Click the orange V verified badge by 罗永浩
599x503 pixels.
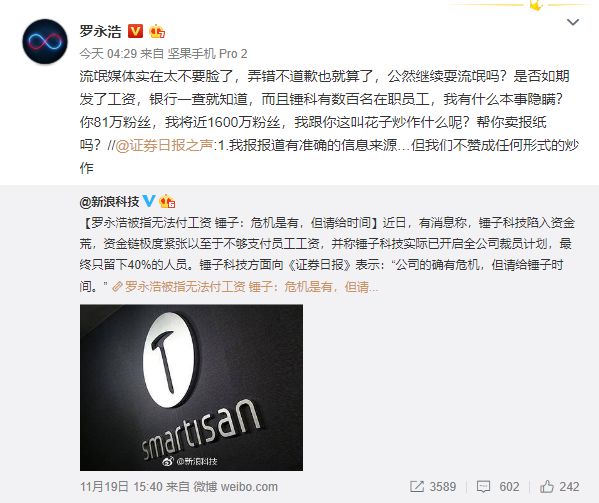[135, 31]
